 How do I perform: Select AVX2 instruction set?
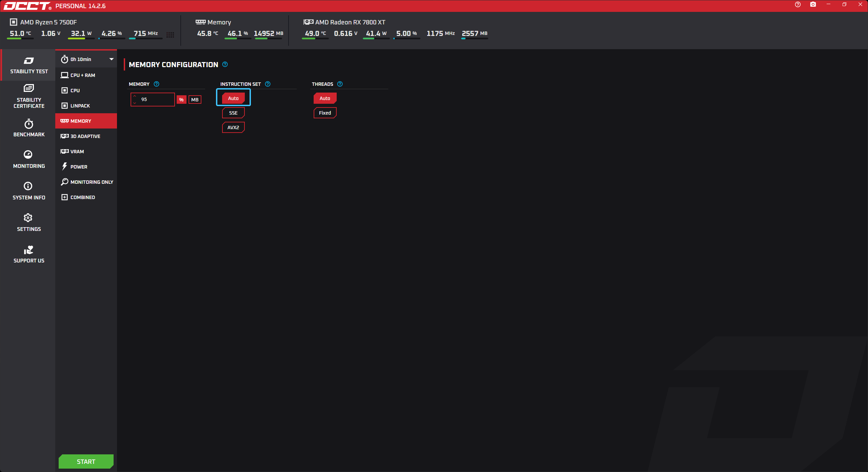pos(233,127)
